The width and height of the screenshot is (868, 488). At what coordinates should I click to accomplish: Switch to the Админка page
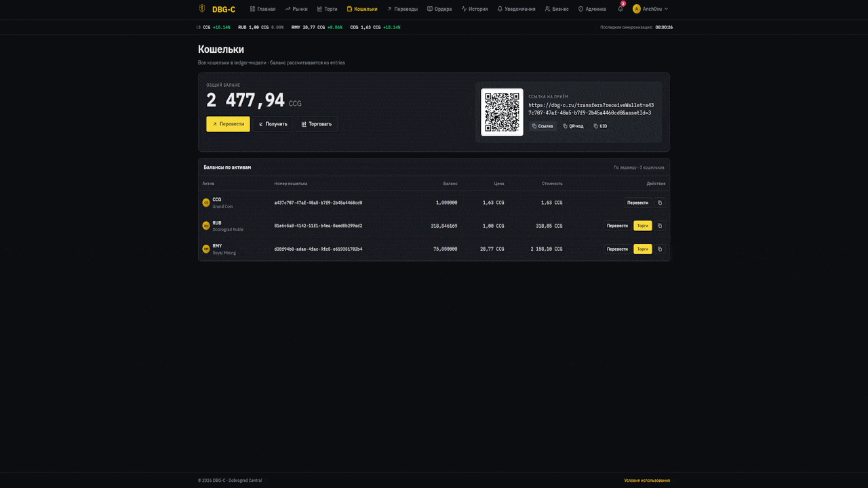592,9
